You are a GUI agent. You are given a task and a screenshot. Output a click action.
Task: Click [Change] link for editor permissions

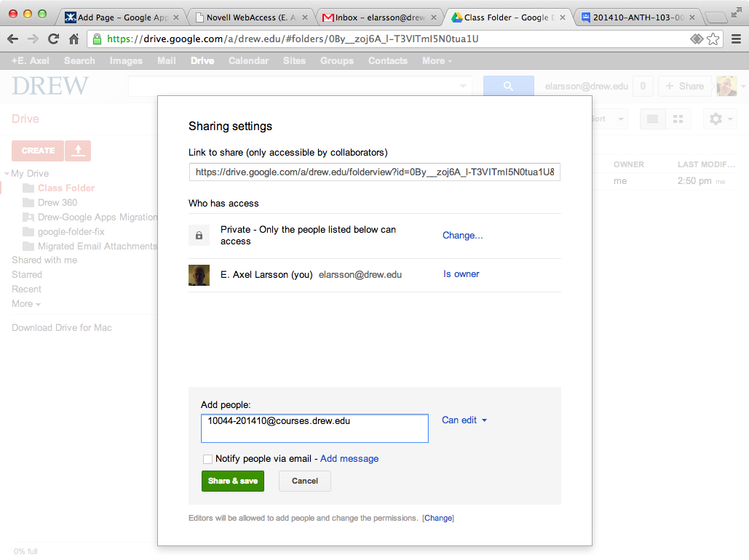pos(438,519)
